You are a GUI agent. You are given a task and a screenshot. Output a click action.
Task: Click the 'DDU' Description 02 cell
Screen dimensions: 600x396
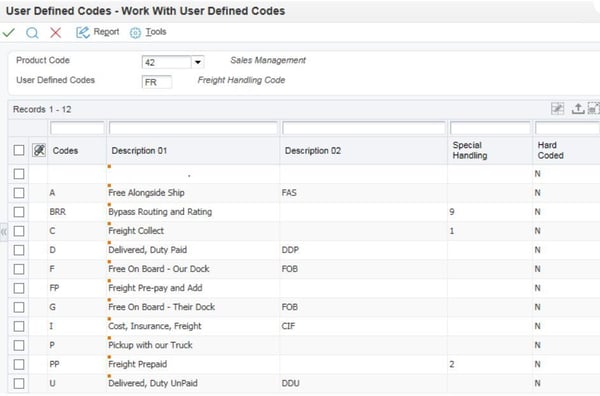coord(290,383)
